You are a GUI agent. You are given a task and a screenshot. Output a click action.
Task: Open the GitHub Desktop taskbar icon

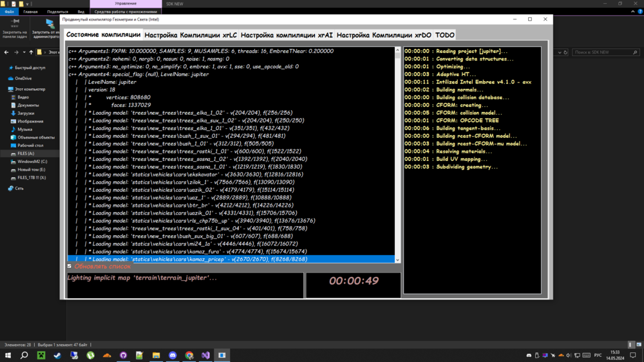tap(123, 355)
